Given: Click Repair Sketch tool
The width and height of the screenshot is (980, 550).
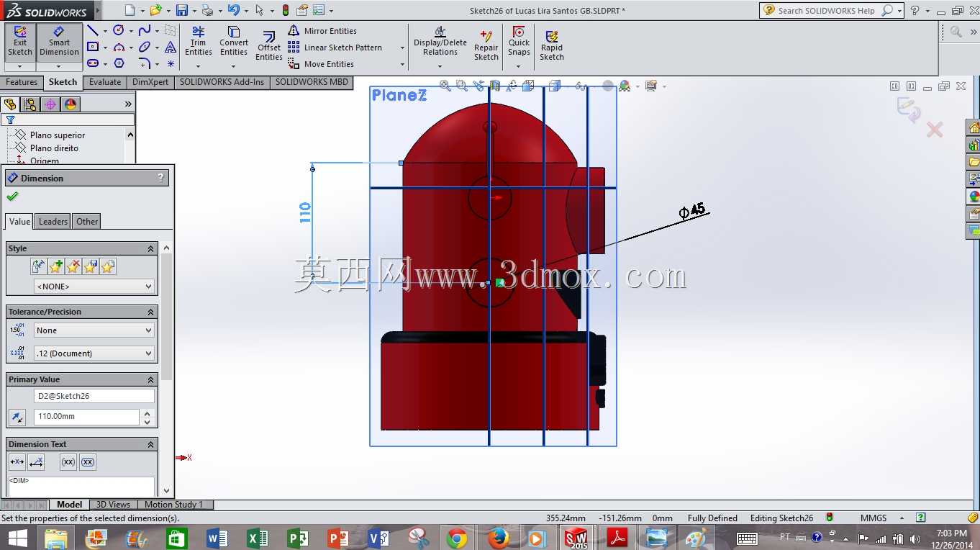Looking at the screenshot, I should click(486, 45).
